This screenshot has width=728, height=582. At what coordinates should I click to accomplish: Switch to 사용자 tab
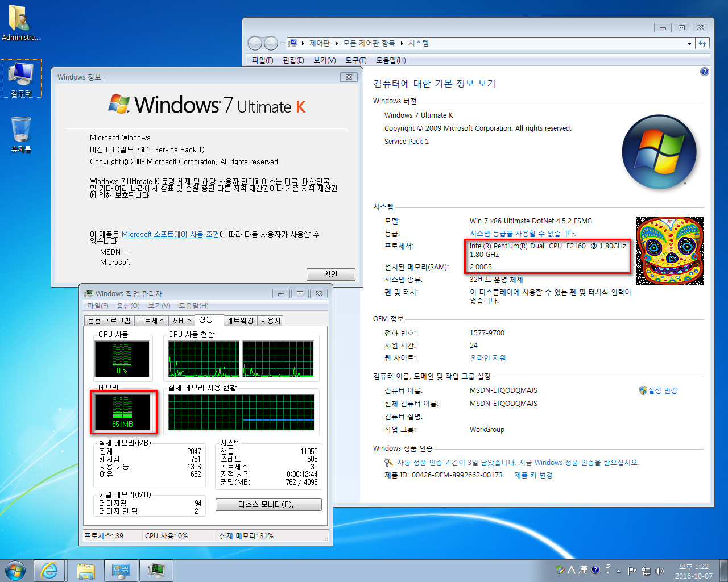271,321
